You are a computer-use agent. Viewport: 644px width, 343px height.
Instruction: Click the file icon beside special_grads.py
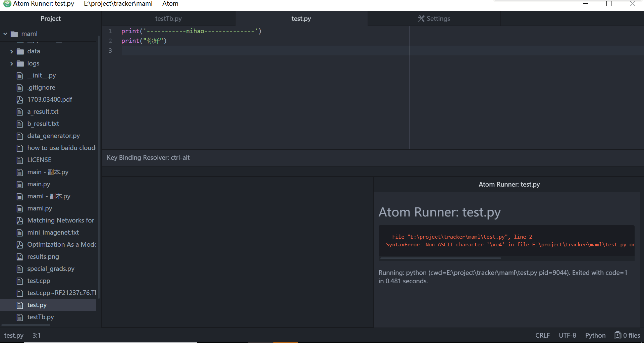[x=20, y=269]
